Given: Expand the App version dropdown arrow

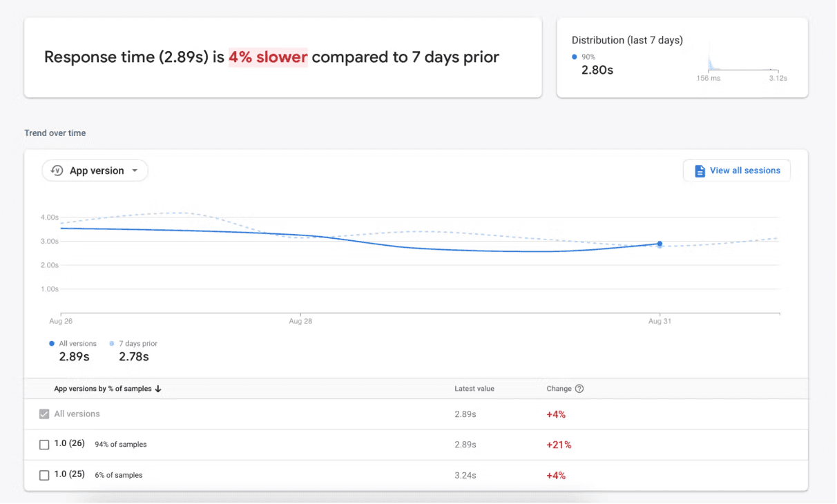Looking at the screenshot, I should 135,171.
